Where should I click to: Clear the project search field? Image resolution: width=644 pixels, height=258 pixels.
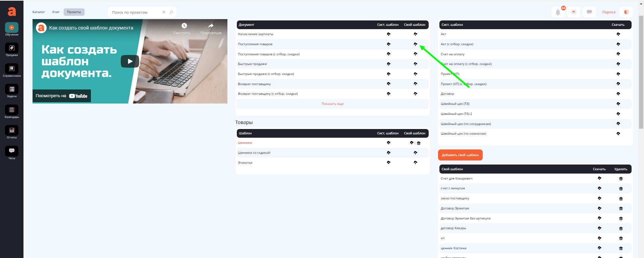164,12
